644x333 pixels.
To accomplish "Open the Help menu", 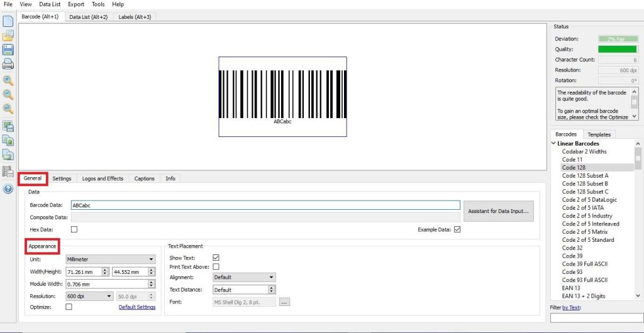I will [x=118, y=4].
